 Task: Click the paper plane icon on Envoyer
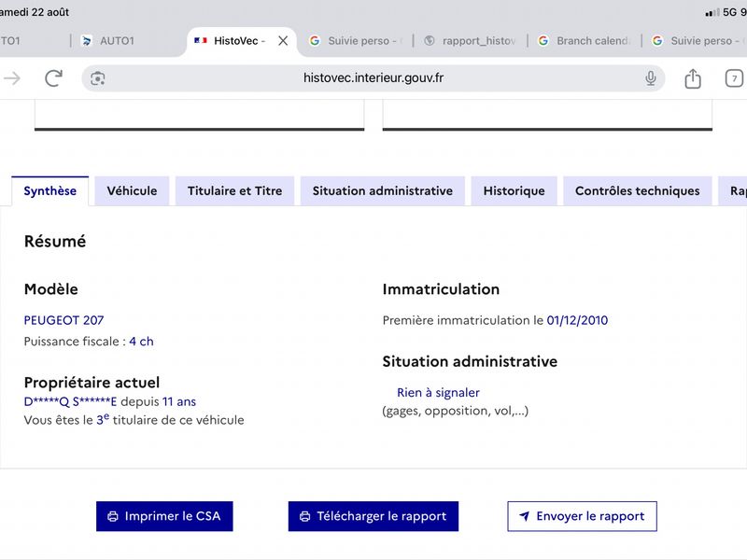pyautogui.click(x=524, y=516)
